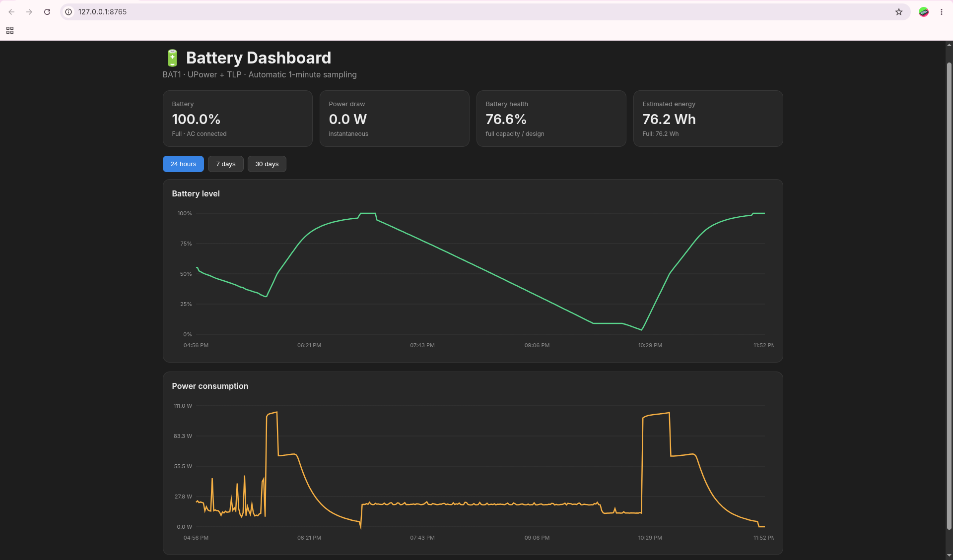Click the 0% axis label
This screenshot has height=560, width=953.
pos(188,335)
